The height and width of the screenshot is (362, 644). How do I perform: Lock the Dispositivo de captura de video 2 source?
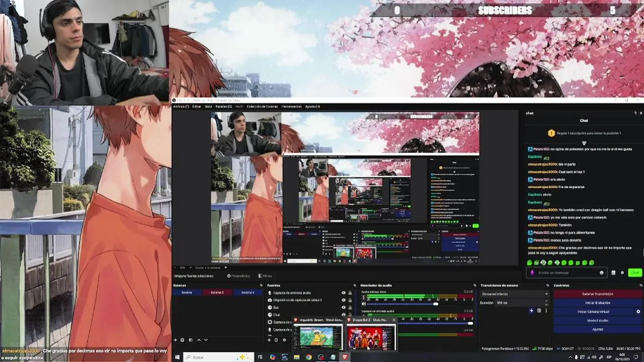[x=350, y=300]
